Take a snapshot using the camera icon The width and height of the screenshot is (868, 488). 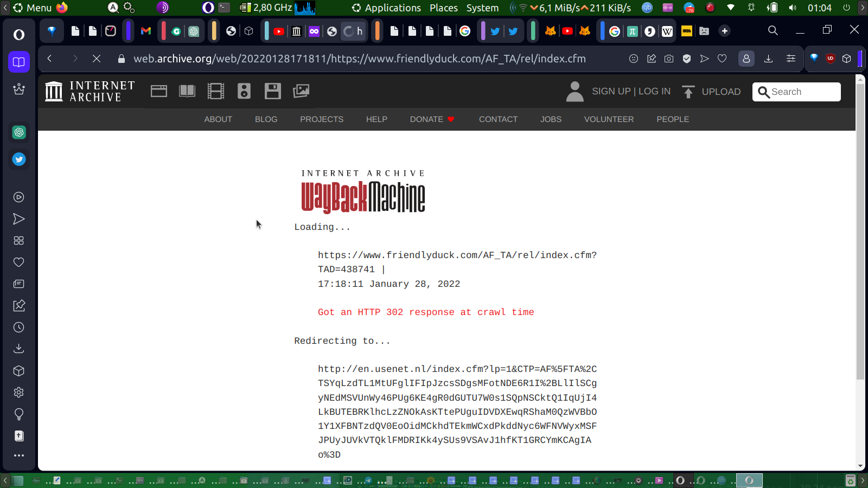coord(669,59)
